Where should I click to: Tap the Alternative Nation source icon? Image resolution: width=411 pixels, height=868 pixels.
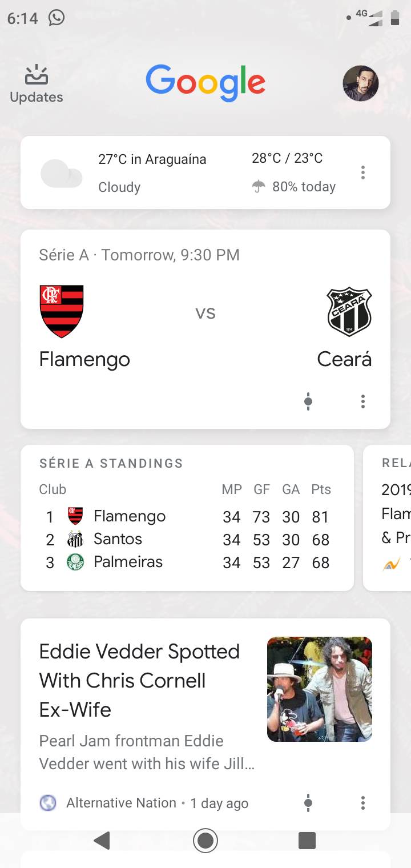(48, 803)
